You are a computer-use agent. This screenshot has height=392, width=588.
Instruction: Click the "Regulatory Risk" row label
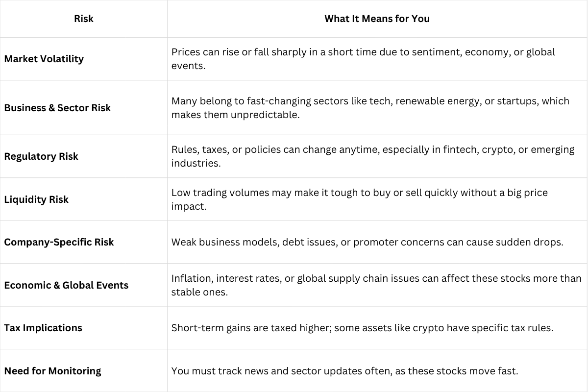point(41,156)
